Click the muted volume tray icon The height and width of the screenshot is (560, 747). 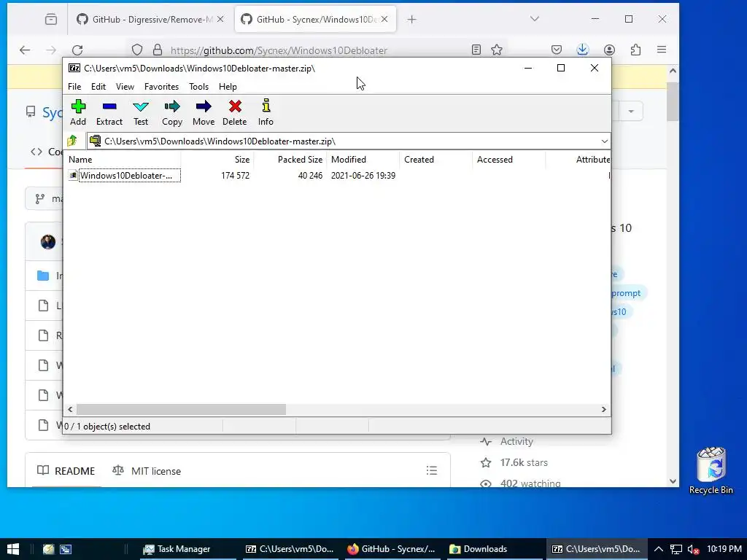click(x=693, y=550)
